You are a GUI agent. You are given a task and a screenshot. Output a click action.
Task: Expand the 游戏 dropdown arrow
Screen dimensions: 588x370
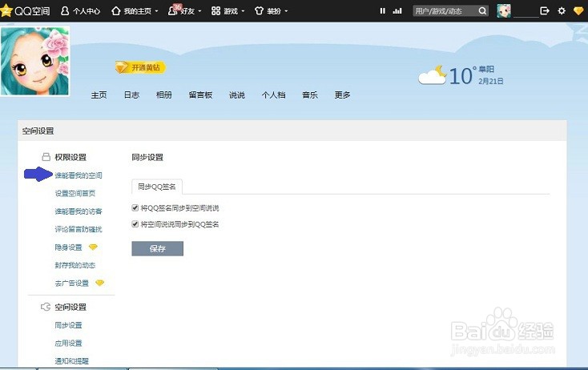click(x=243, y=11)
